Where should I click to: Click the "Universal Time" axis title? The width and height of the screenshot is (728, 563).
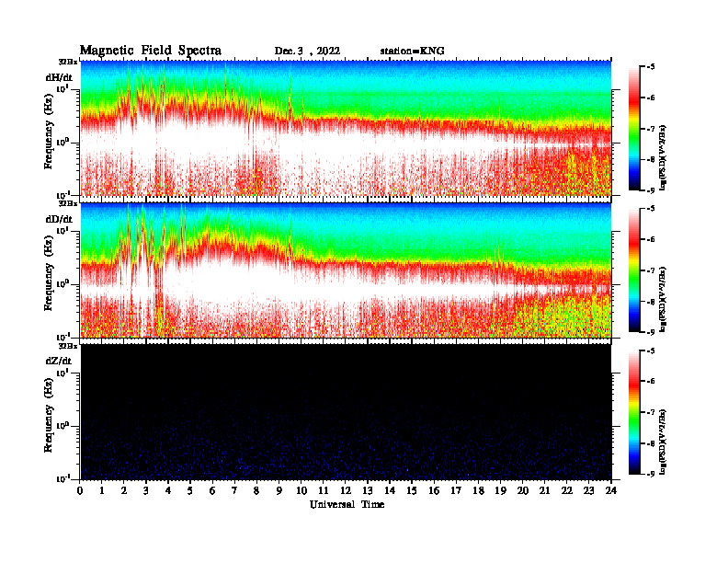click(347, 504)
